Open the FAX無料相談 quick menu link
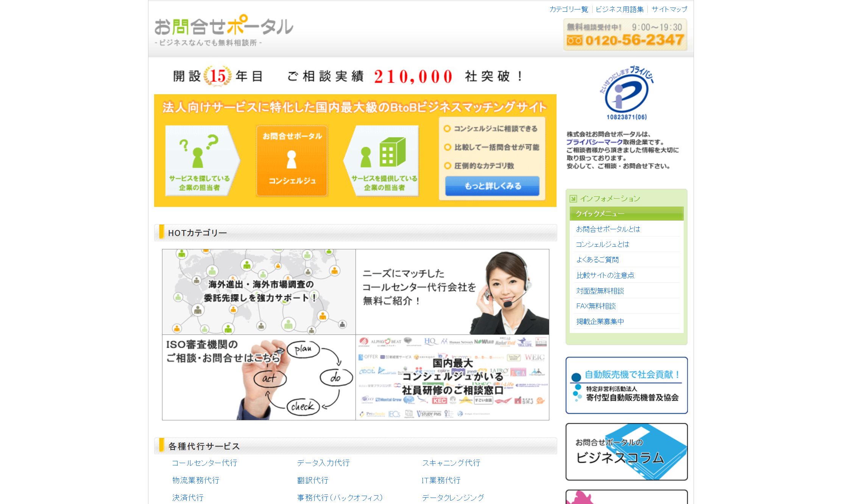Screen dimensions: 842x504 click(596, 306)
